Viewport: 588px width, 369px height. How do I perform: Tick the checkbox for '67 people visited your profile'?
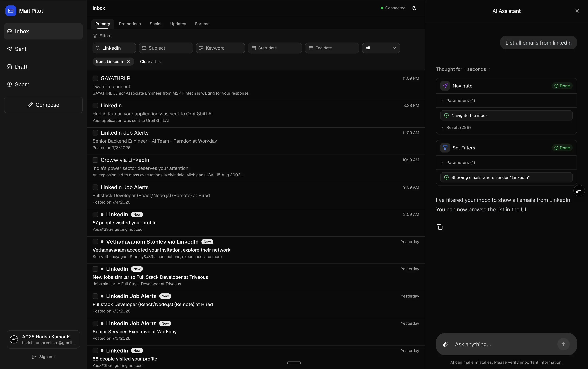(95, 214)
